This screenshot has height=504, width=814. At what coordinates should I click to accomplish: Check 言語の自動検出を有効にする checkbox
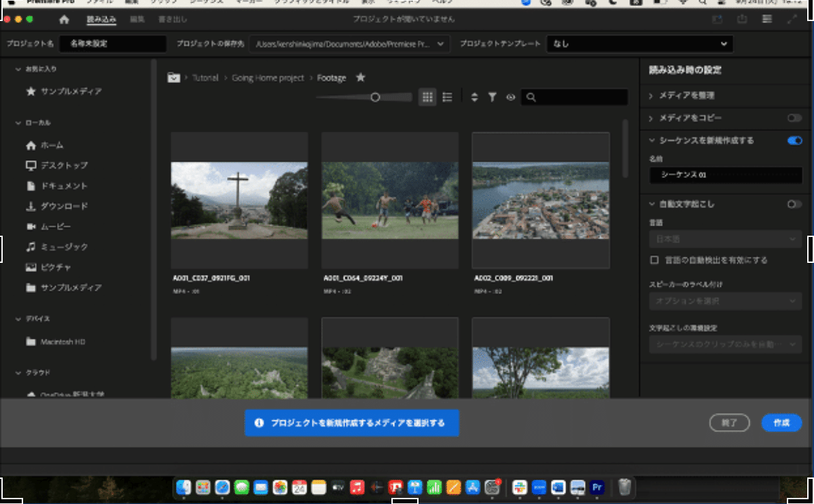[x=654, y=260]
